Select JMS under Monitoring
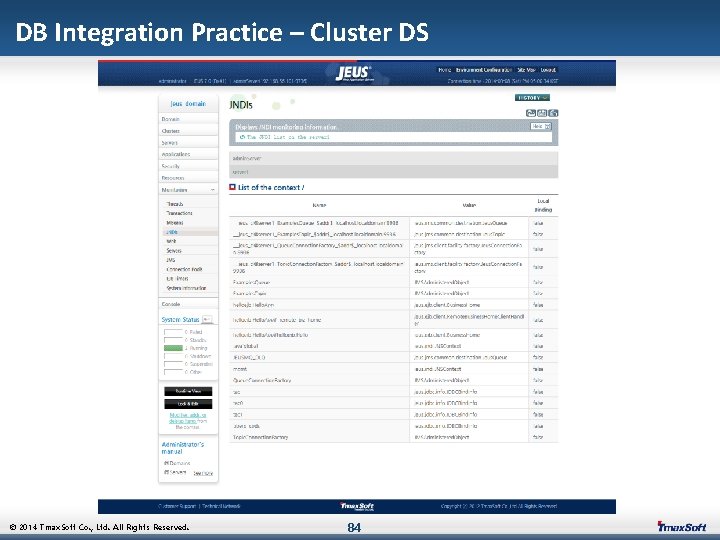Viewport: 720px width, 540px height. click(x=170, y=260)
